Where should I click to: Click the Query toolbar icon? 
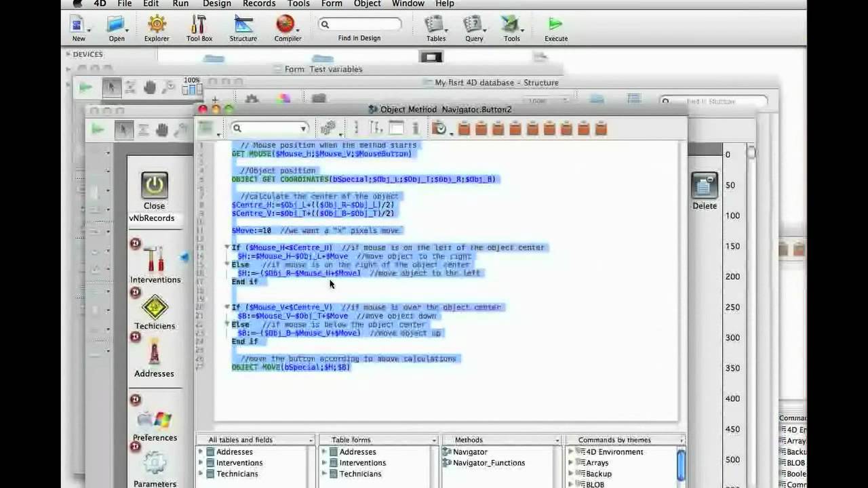[x=473, y=24]
